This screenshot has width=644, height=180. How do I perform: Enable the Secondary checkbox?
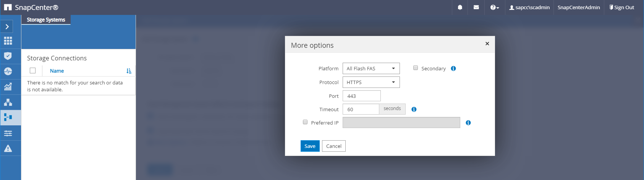pos(416,68)
